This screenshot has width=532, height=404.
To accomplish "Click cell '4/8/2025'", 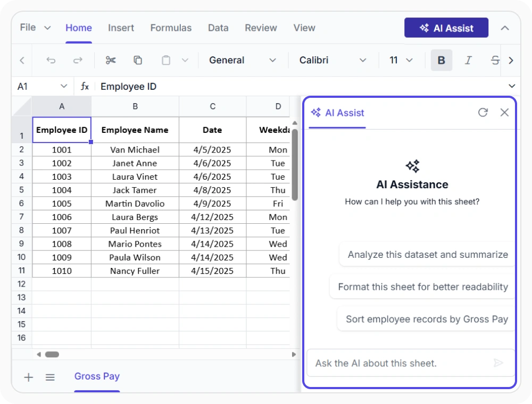I will click(x=212, y=190).
